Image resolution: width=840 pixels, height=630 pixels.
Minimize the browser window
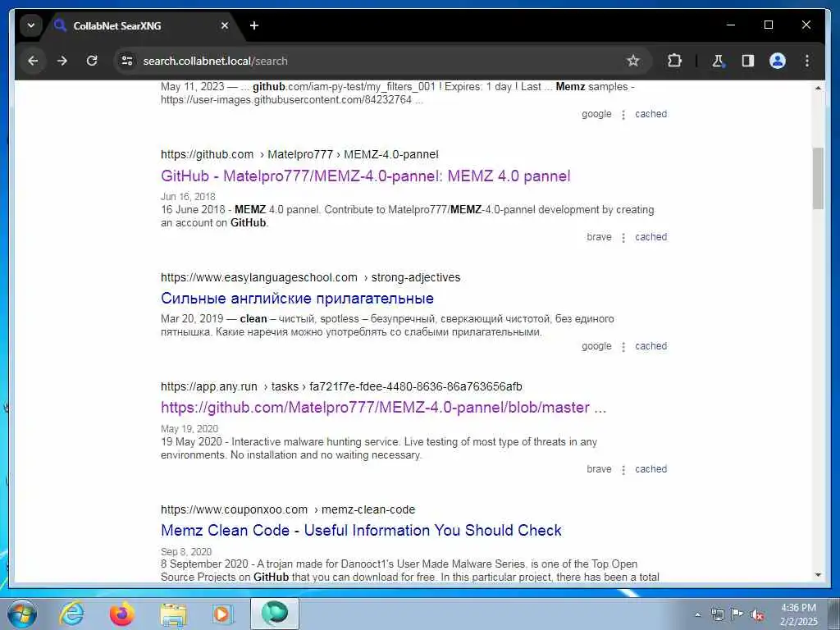731,25
